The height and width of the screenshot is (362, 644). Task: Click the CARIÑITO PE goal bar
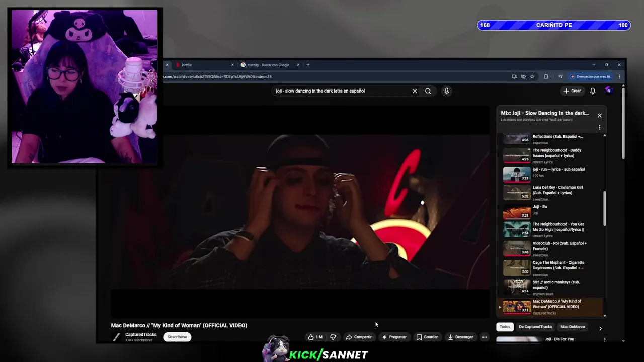point(554,25)
